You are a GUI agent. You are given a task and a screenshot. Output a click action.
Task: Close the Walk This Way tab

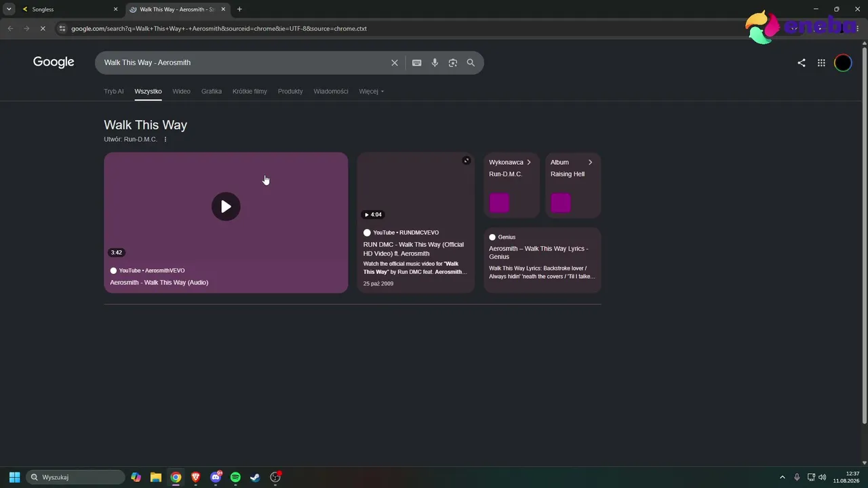pyautogui.click(x=223, y=9)
